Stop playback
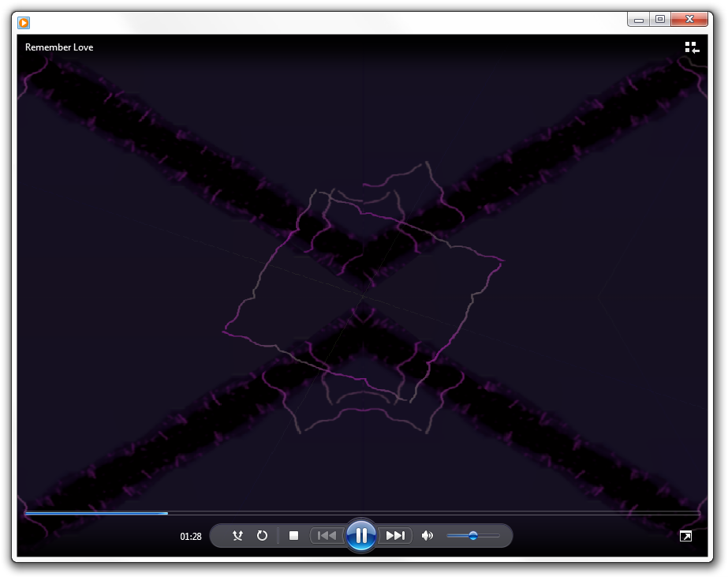Image resolution: width=728 pixels, height=577 pixels. click(293, 536)
